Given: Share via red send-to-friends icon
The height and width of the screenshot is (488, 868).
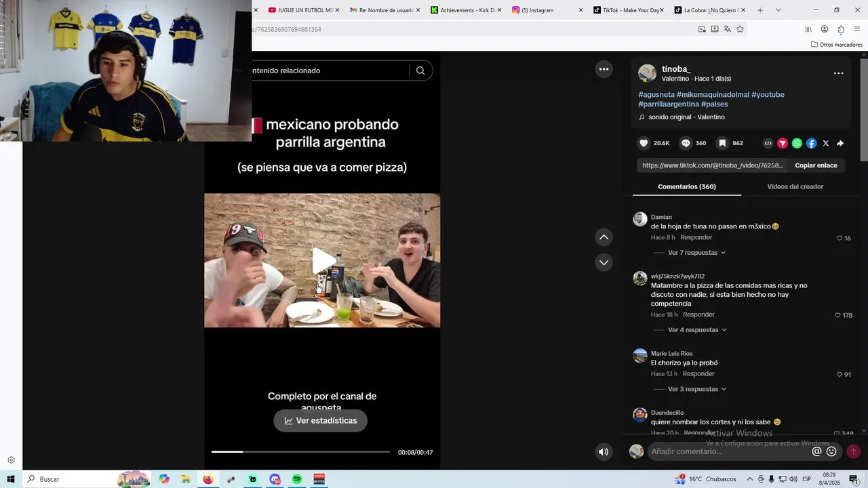Looking at the screenshot, I should pyautogui.click(x=783, y=143).
